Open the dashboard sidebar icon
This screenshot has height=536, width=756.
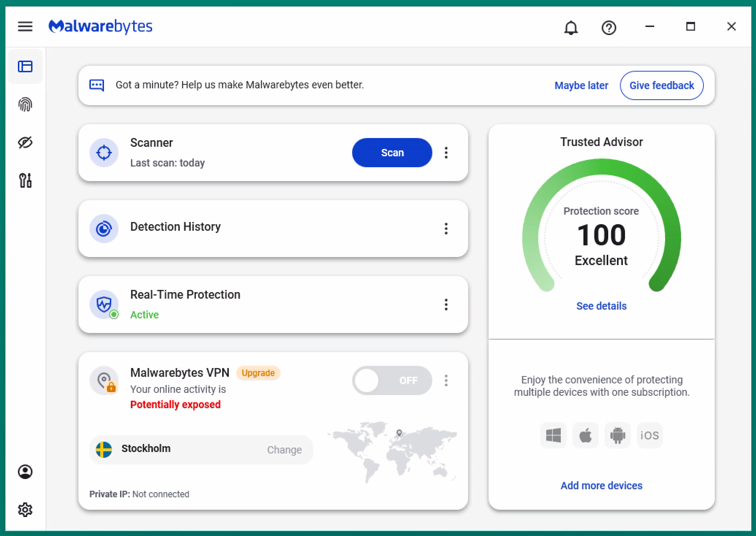coord(25,66)
